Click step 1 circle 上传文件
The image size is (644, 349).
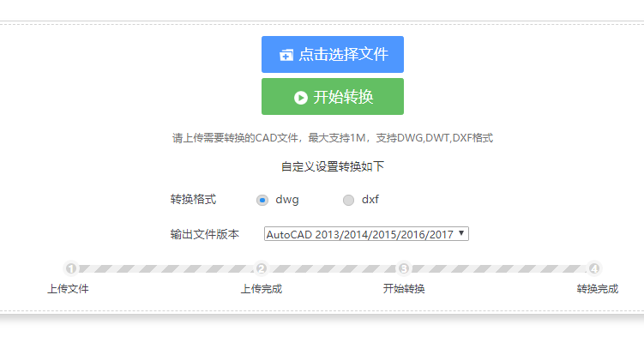pos(71,268)
